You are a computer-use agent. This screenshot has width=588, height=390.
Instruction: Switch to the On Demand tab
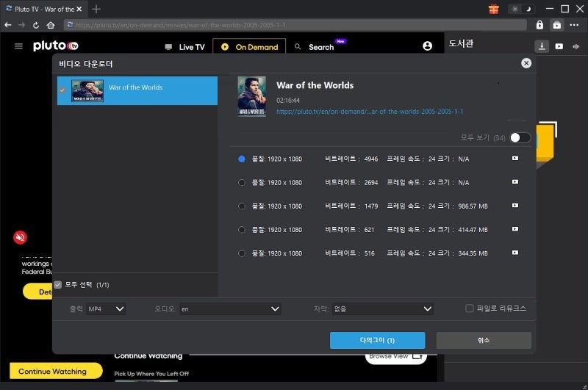point(249,47)
